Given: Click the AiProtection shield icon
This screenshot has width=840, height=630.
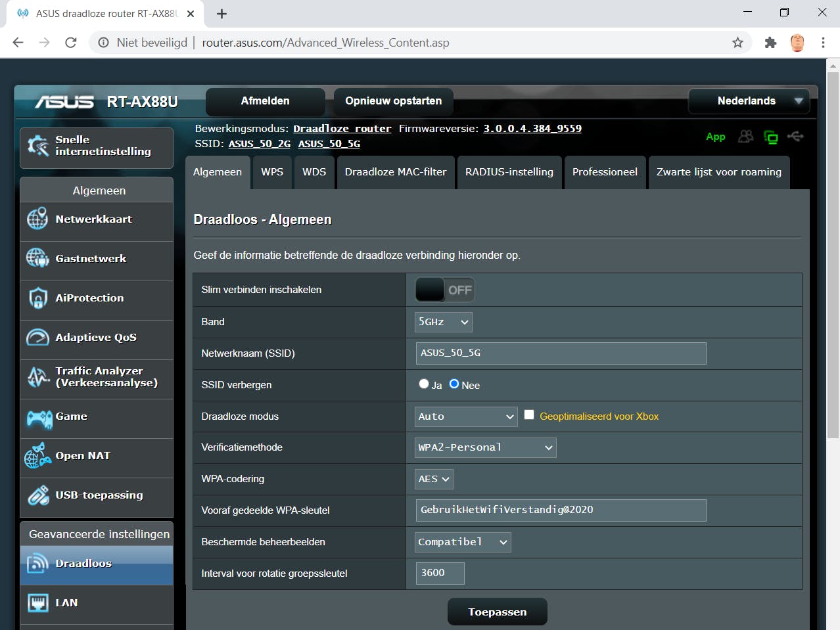Looking at the screenshot, I should pyautogui.click(x=38, y=298).
